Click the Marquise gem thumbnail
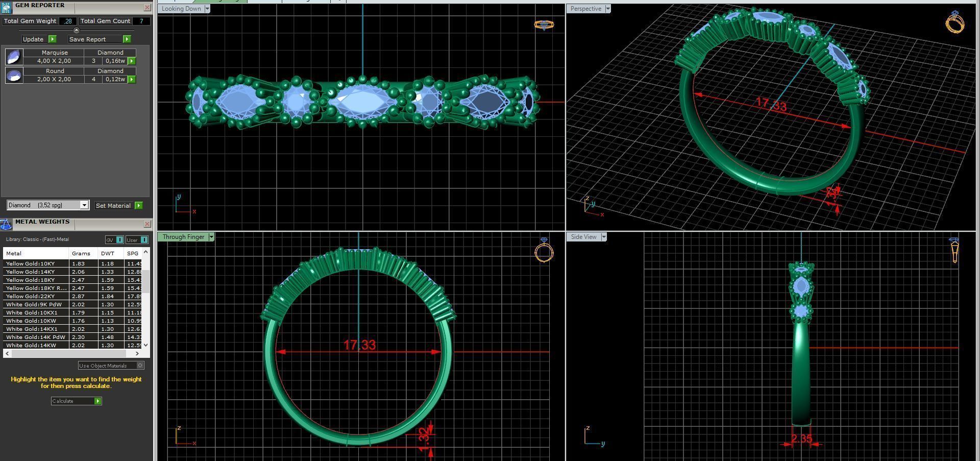The height and width of the screenshot is (461, 980). tap(14, 57)
